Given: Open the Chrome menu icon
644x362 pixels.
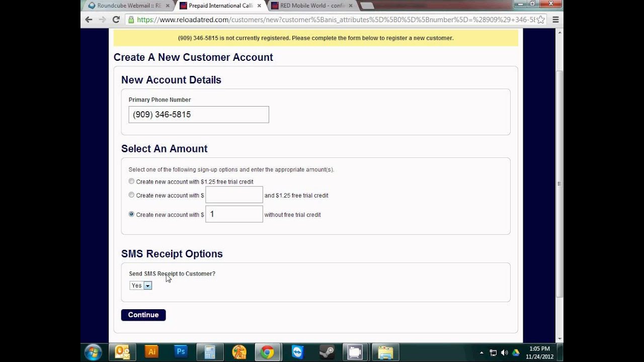Looking at the screenshot, I should click(x=555, y=20).
